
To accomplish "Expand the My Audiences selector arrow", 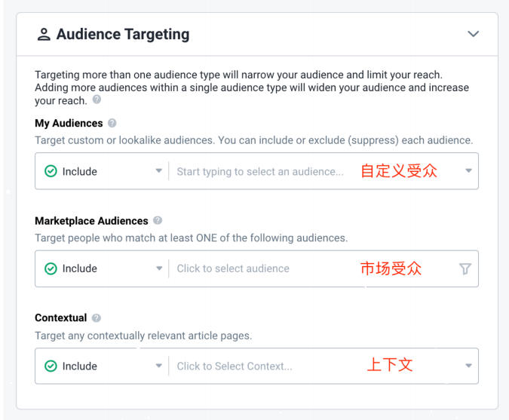I will 468,172.
